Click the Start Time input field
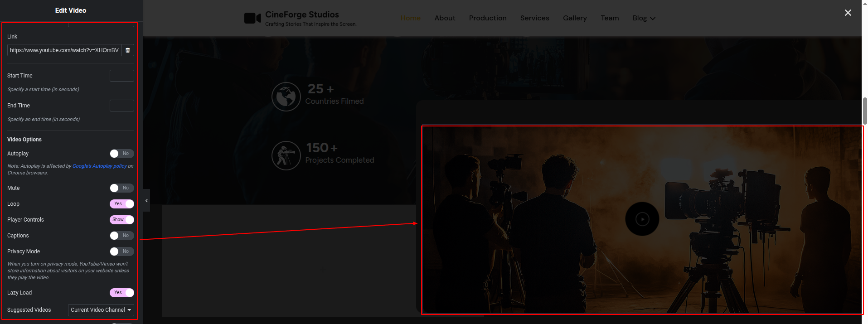 click(121, 76)
